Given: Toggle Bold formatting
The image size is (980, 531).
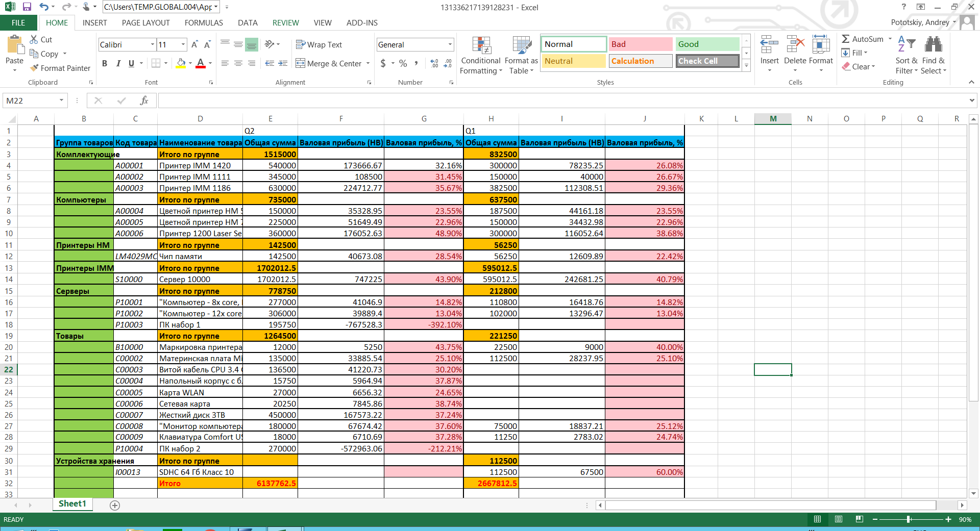Looking at the screenshot, I should [x=105, y=63].
